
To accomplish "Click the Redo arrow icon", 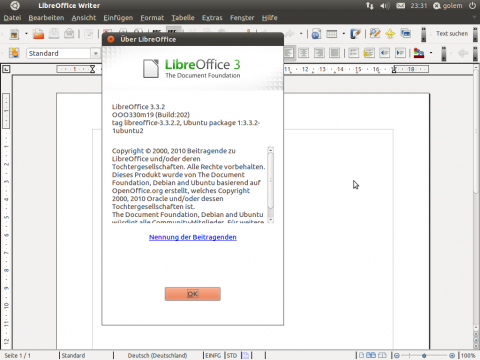I will tap(290, 34).
